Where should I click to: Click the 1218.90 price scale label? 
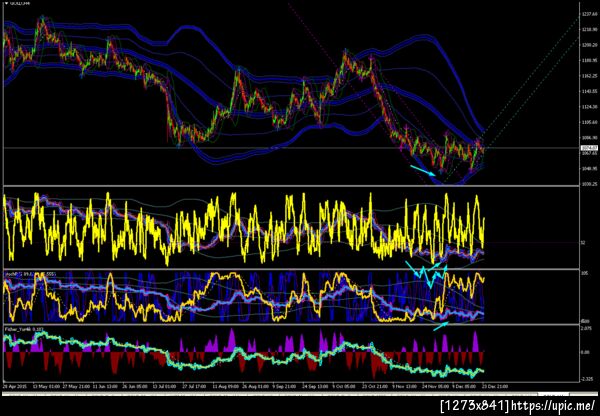tap(589, 29)
